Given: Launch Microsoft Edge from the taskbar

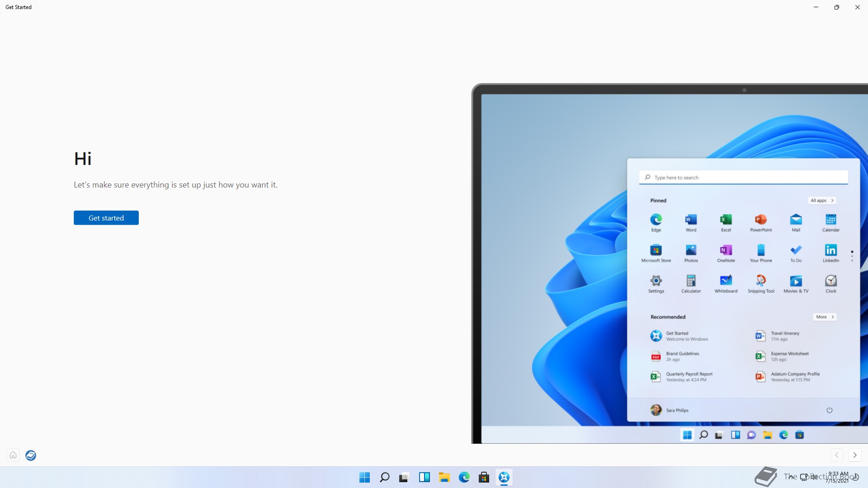Looking at the screenshot, I should (464, 477).
